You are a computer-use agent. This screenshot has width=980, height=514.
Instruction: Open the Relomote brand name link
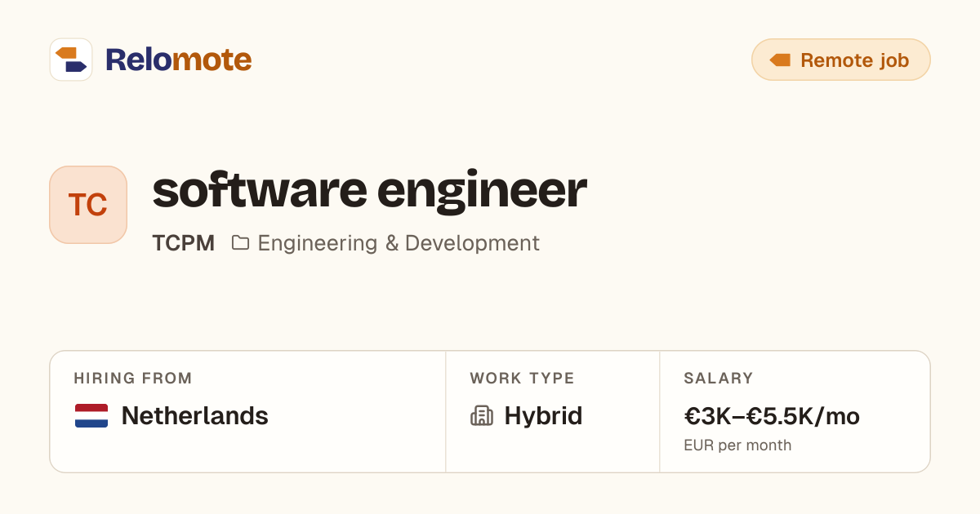[178, 60]
